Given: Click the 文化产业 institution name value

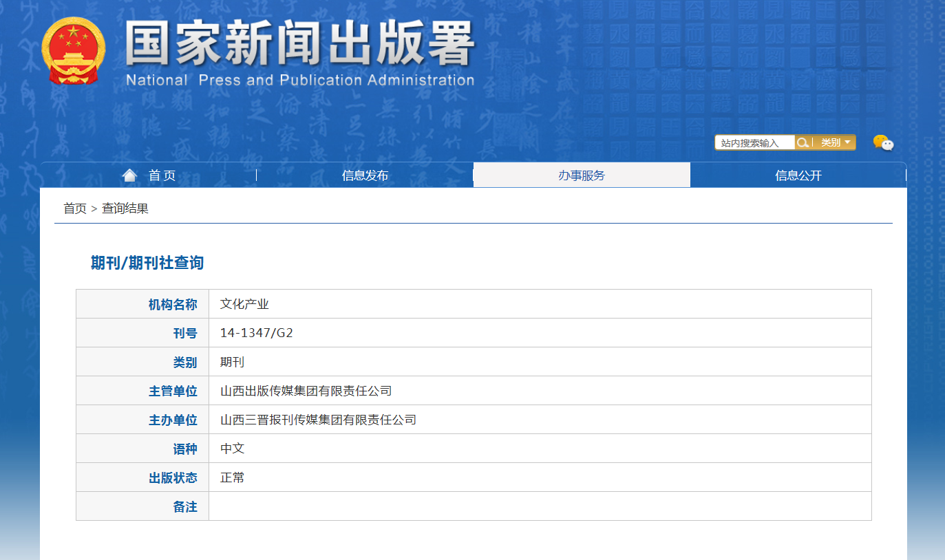Looking at the screenshot, I should tap(244, 304).
